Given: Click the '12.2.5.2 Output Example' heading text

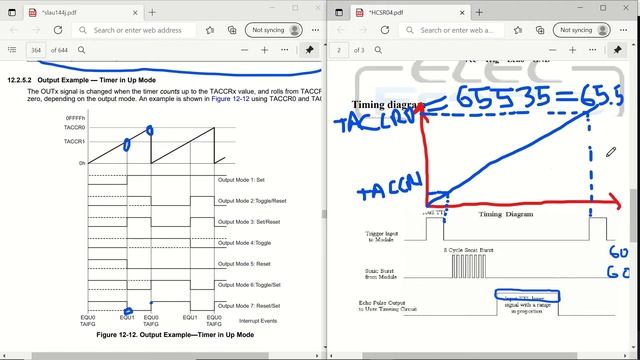Looking at the screenshot, I should [x=82, y=80].
